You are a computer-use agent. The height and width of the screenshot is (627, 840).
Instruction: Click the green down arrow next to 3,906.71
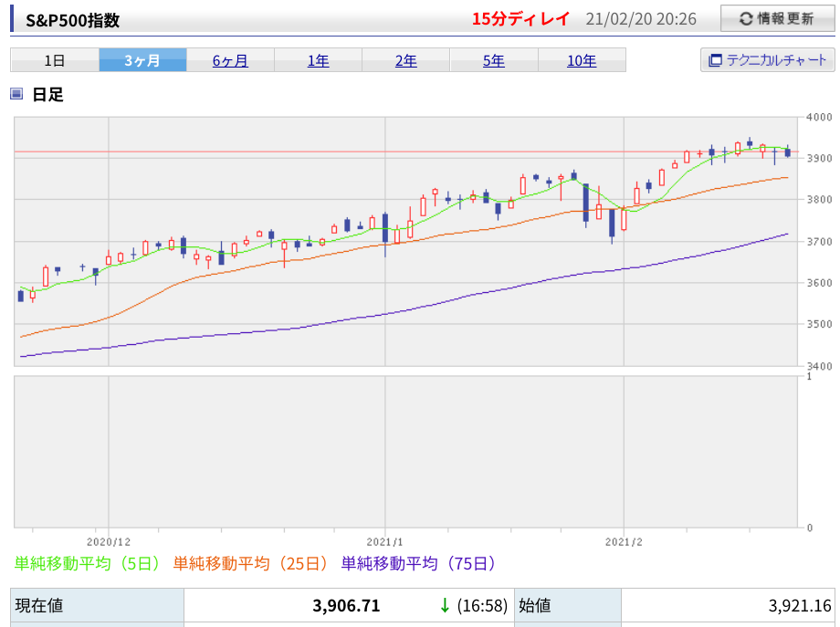coord(444,606)
